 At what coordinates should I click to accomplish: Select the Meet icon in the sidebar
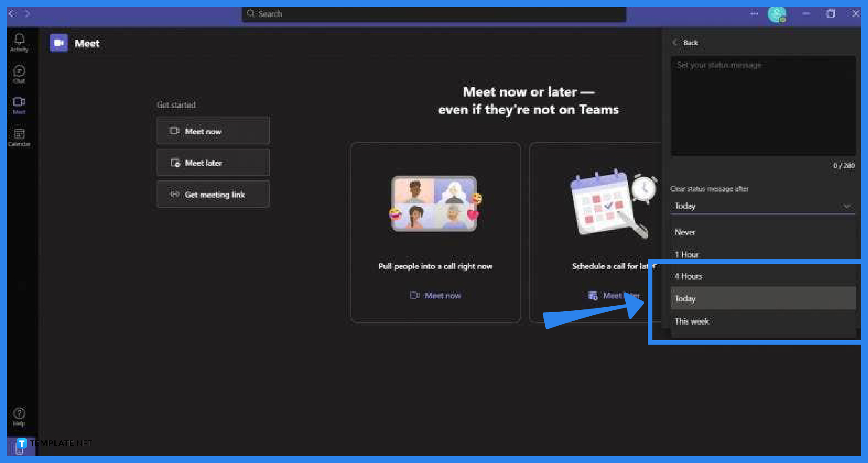click(x=19, y=105)
